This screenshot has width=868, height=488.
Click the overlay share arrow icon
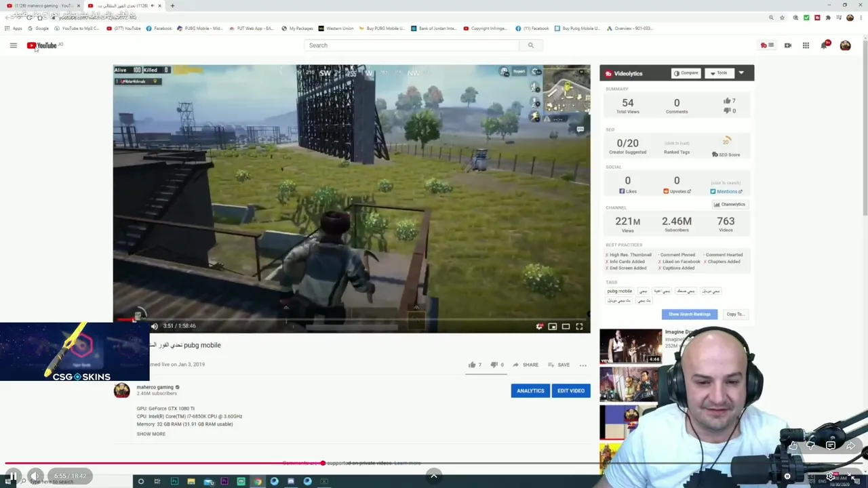coord(850,445)
